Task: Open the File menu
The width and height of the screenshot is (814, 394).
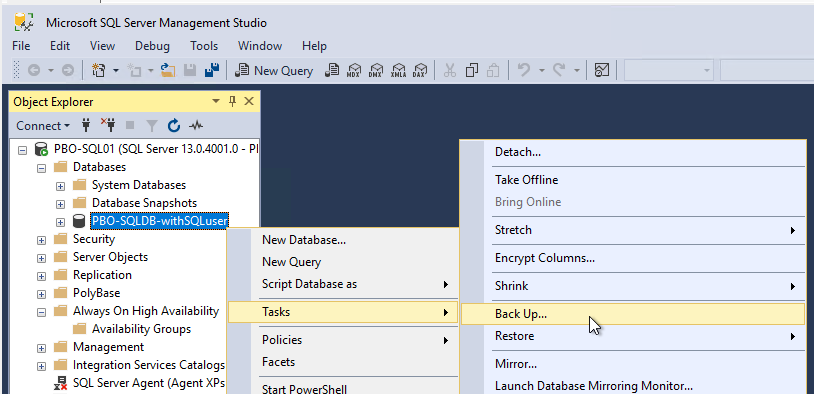Action: pyautogui.click(x=21, y=46)
